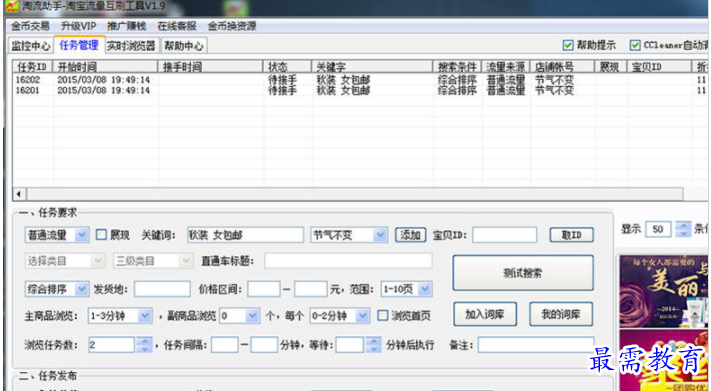Click the 开始时间 column header
The height and width of the screenshot is (391, 711).
[x=105, y=67]
